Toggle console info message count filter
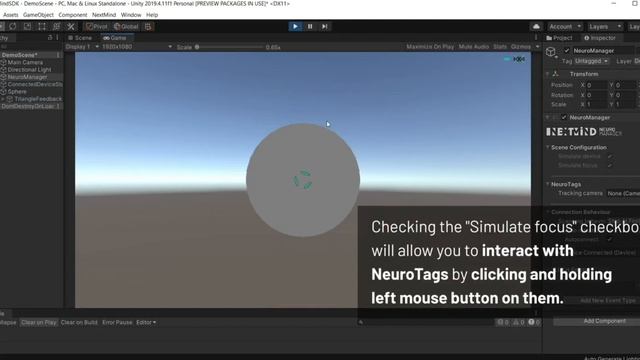Screen dimensions: 640x360 (x=502, y=322)
